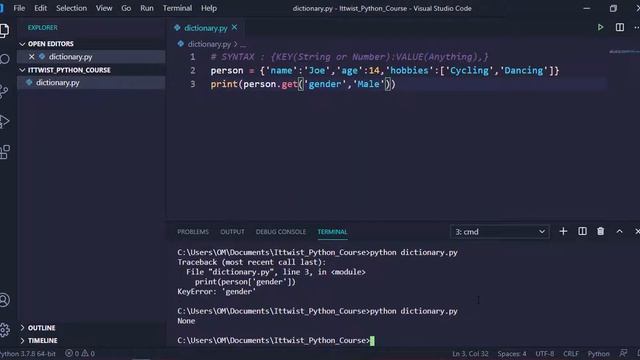This screenshot has width=640, height=360.
Task: Create a new terminal with plus icon
Action: tap(563, 231)
